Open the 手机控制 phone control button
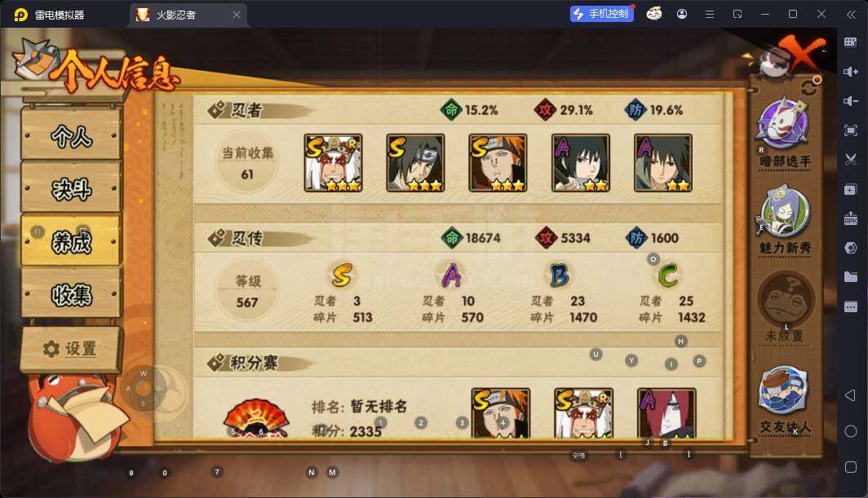Image resolution: width=868 pixels, height=498 pixels. [x=602, y=14]
